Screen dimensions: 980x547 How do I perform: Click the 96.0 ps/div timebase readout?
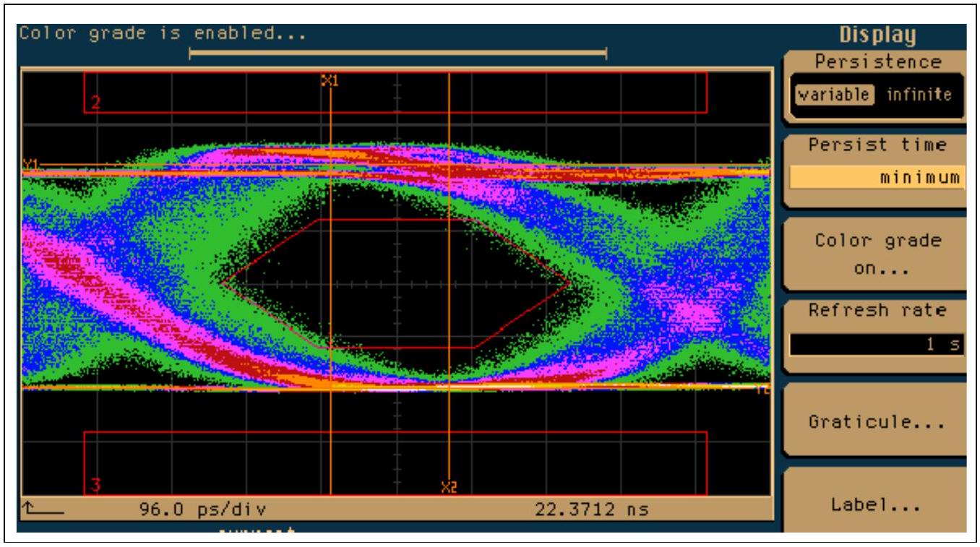(202, 510)
